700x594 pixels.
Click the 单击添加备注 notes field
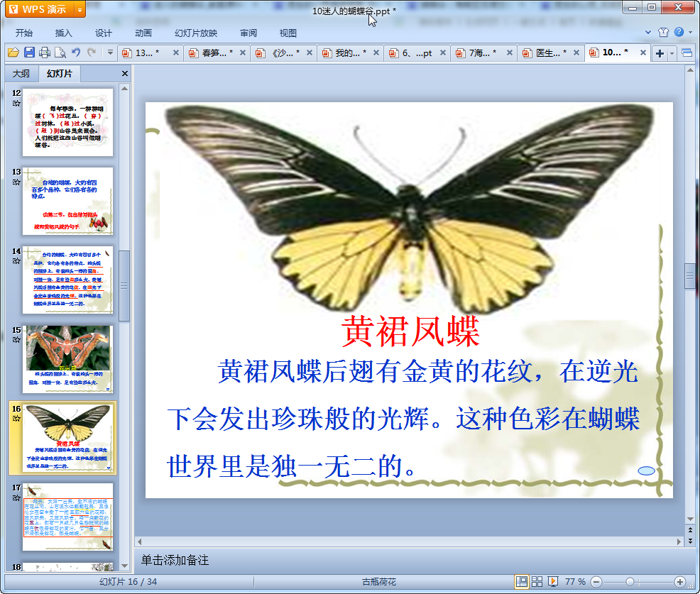click(x=175, y=560)
